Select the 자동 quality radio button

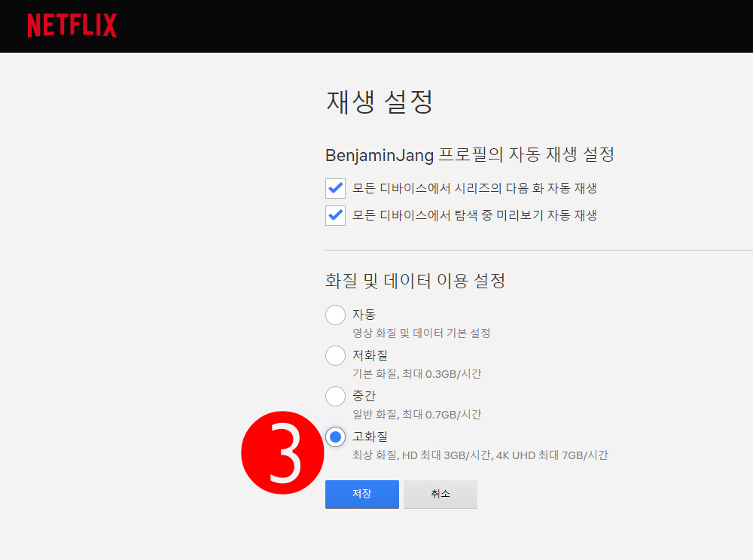(335, 315)
